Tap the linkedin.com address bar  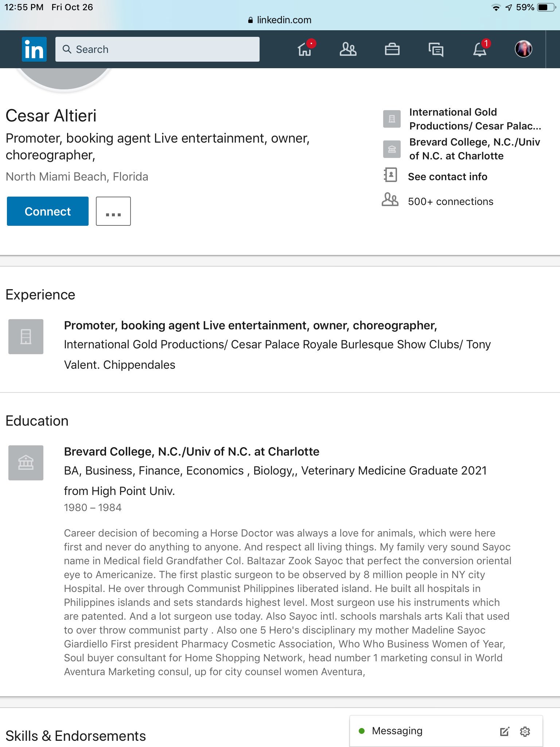280,20
